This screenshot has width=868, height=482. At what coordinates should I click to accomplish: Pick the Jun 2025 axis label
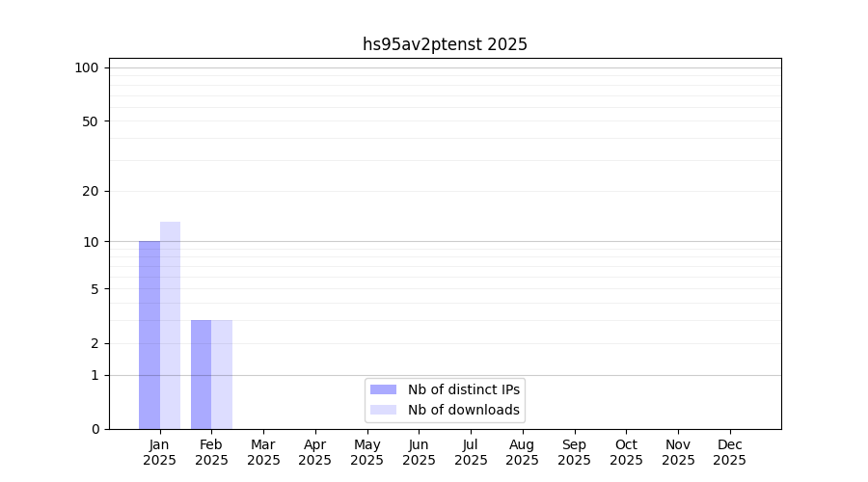419,452
